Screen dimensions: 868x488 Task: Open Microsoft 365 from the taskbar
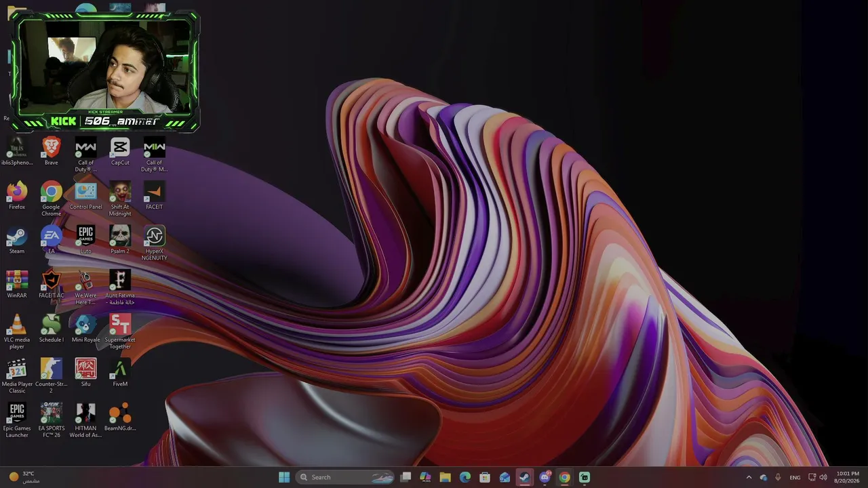[x=425, y=477]
